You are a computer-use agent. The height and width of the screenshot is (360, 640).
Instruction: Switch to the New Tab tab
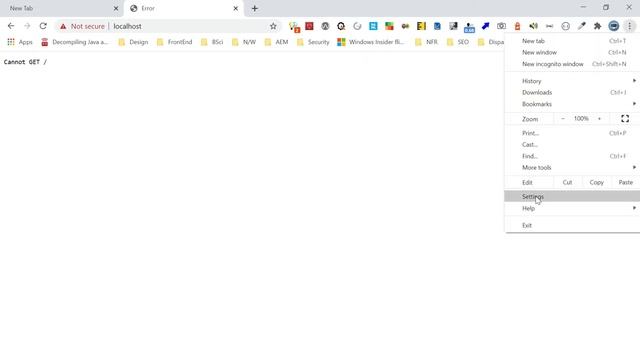[61, 8]
